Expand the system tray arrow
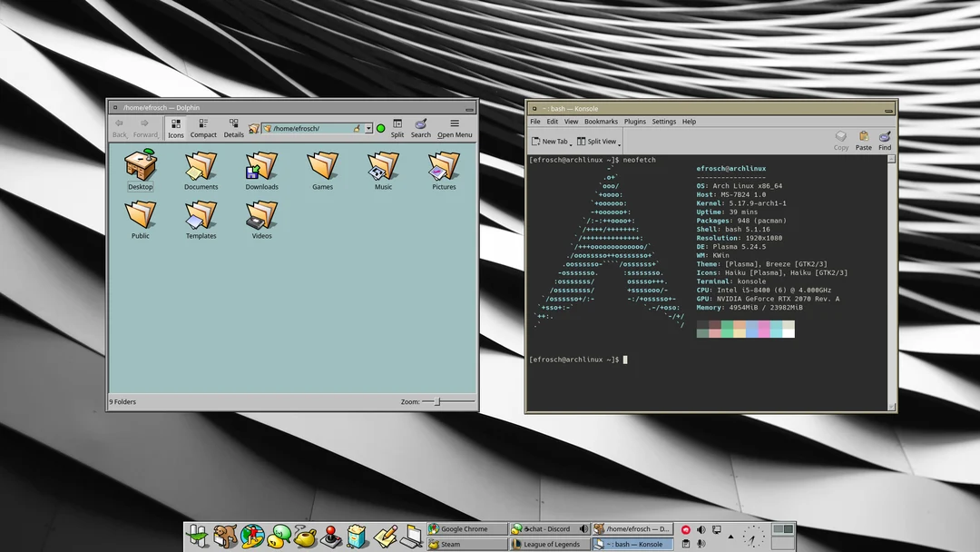This screenshot has height=552, width=980. (x=731, y=537)
